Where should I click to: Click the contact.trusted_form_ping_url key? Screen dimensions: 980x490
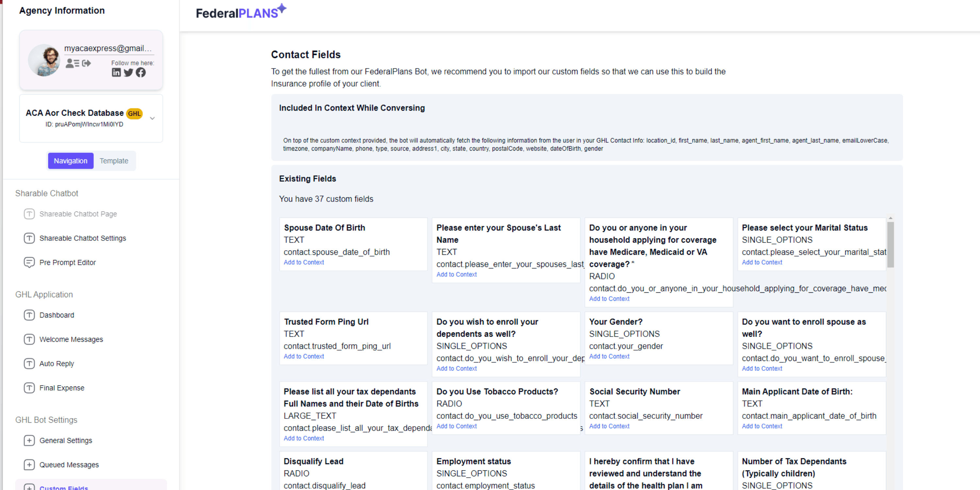[337, 346]
